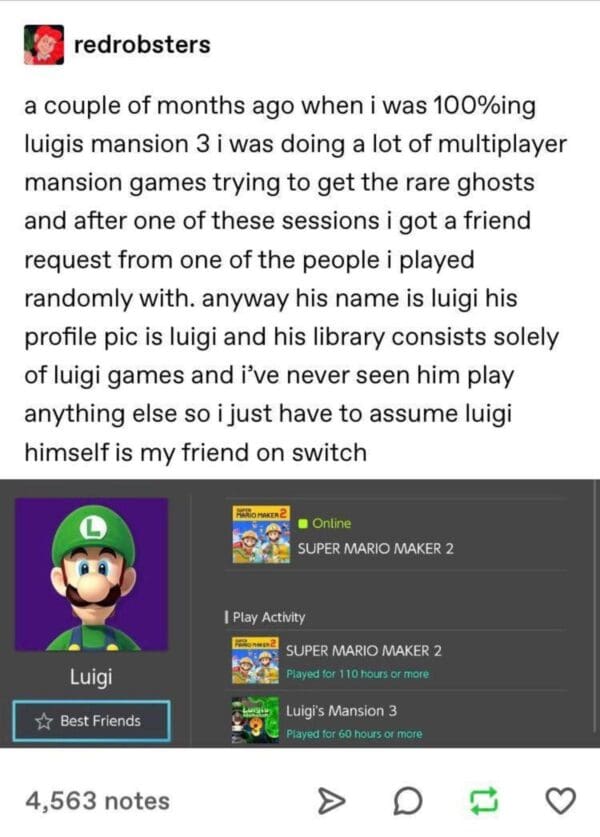Click the star icon in Best Friends

point(44,722)
